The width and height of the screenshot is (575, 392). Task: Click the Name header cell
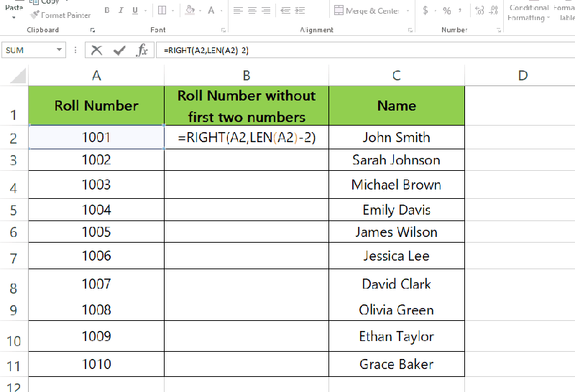tap(397, 106)
